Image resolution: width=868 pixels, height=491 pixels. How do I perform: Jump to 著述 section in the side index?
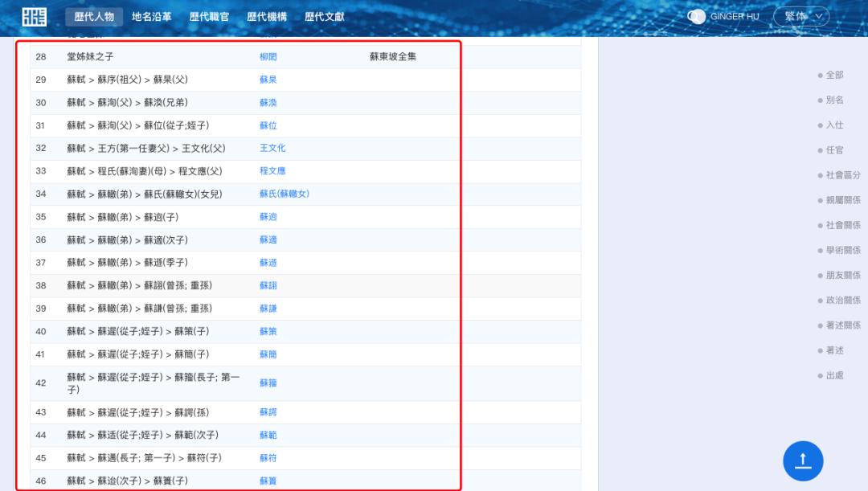pos(835,350)
